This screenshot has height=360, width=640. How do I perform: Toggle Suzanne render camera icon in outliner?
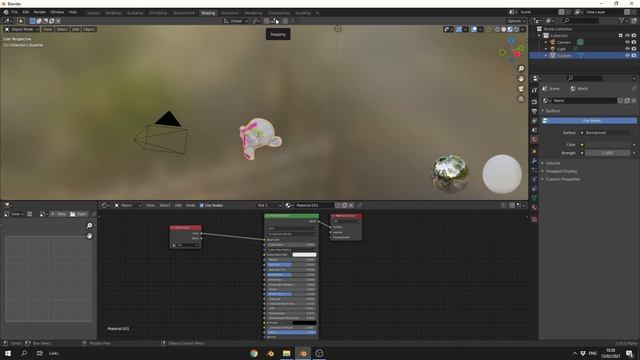633,55
